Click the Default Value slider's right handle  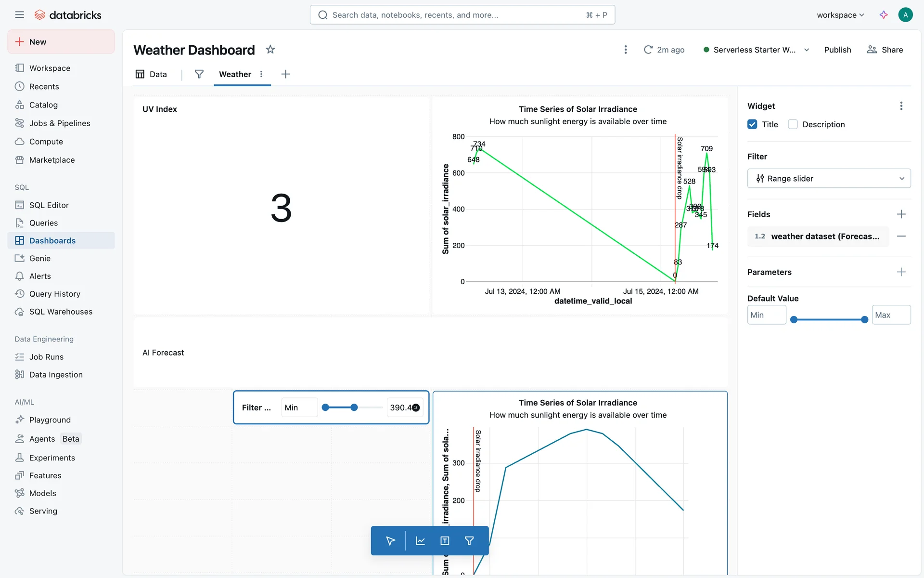(864, 319)
